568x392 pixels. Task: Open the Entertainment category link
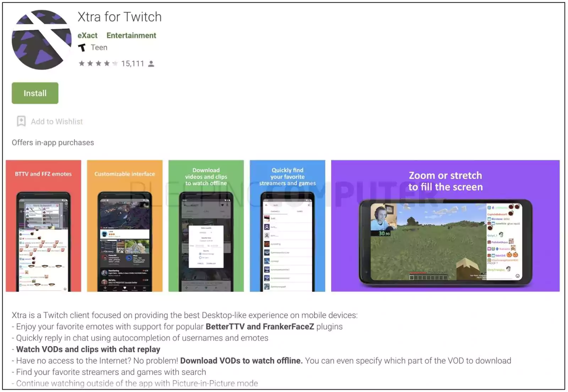pos(131,36)
